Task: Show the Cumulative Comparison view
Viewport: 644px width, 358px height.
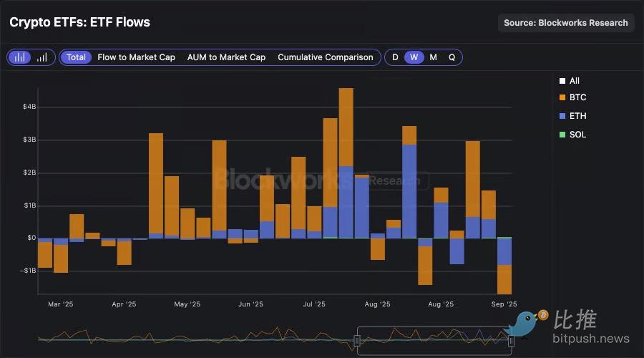Action: click(325, 57)
